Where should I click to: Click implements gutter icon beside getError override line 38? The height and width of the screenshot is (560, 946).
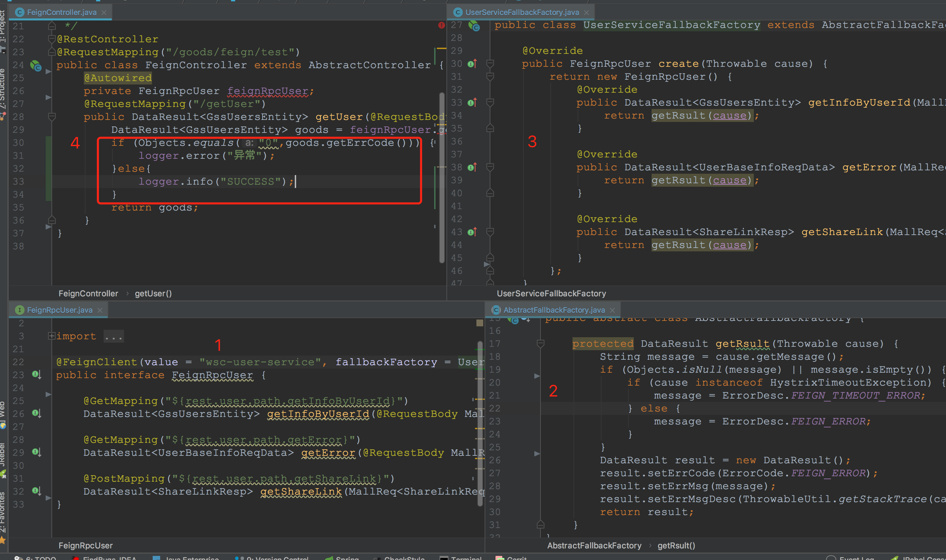pos(472,167)
